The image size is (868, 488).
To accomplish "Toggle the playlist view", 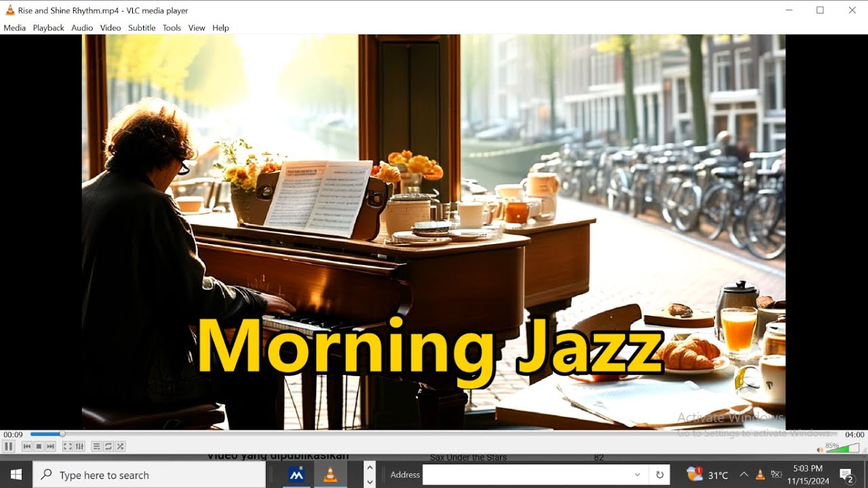I will click(96, 446).
